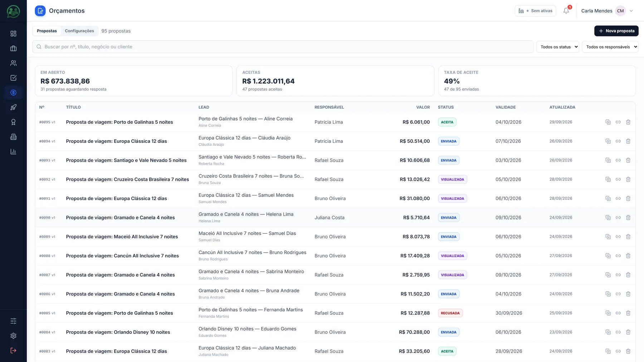The width and height of the screenshot is (644, 362).
Task: Open proposal titled Santiago e Vale Nevado 5 noites
Action: pos(126,160)
